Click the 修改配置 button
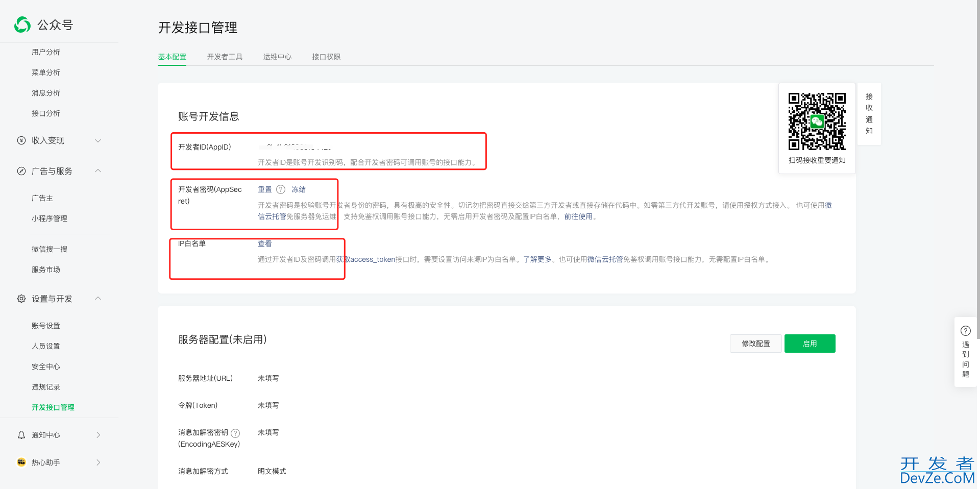Image resolution: width=980 pixels, height=489 pixels. click(756, 344)
